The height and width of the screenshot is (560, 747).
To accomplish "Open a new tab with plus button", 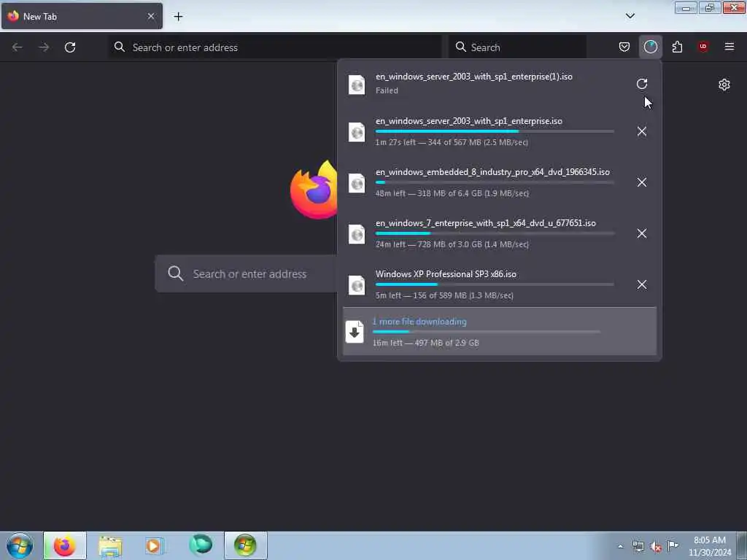I will tap(178, 17).
